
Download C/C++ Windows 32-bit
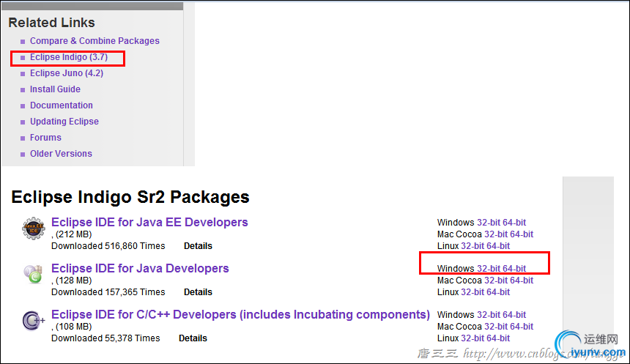click(x=488, y=315)
